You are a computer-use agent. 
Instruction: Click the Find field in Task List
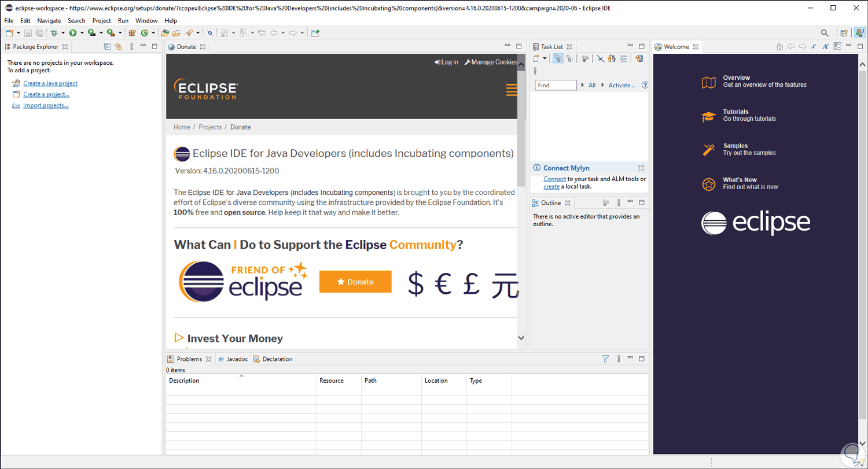click(x=556, y=85)
